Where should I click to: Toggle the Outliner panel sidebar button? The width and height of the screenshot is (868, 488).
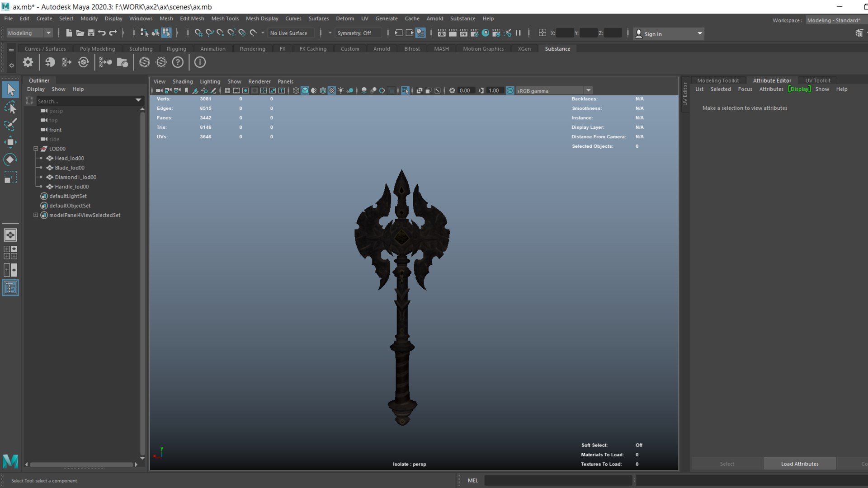pos(10,288)
